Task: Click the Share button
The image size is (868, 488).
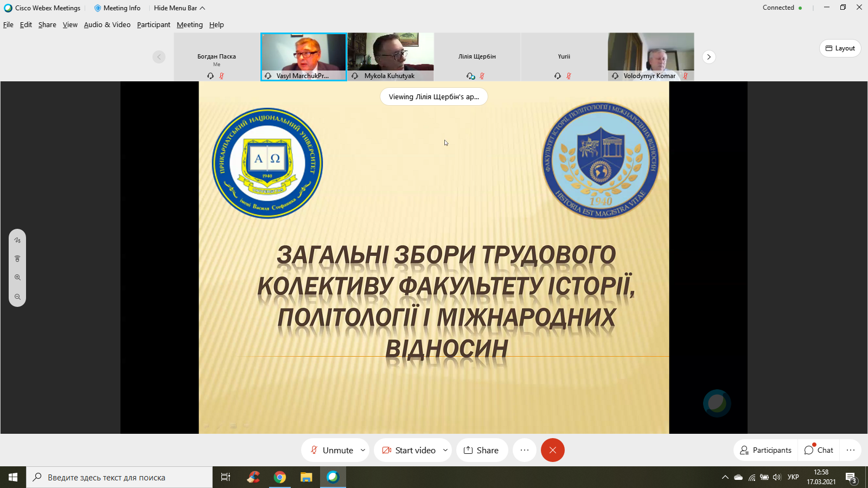Action: (x=481, y=450)
